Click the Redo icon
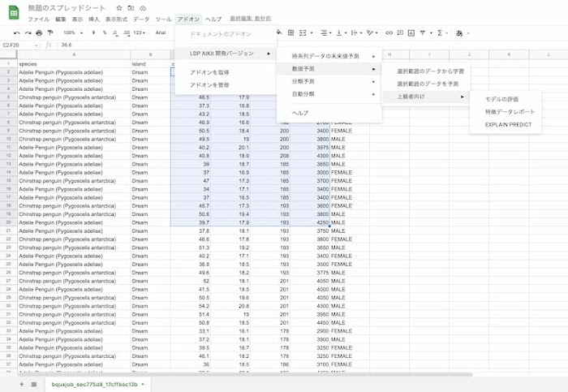 [28, 33]
